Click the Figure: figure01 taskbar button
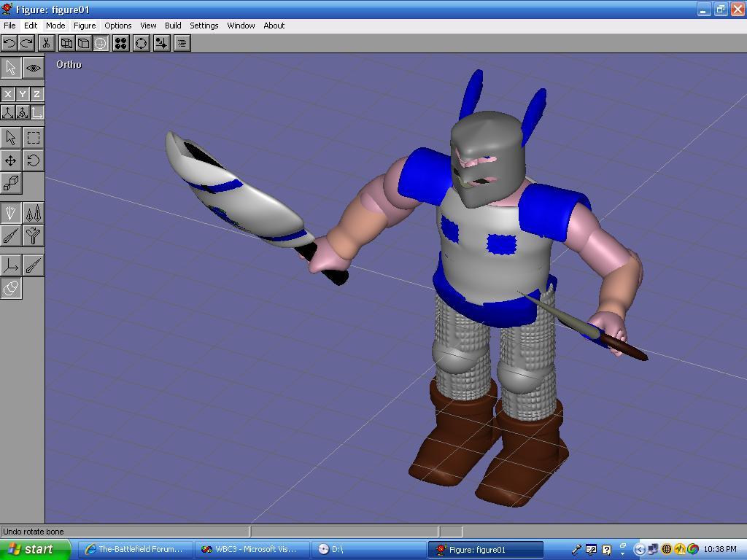 [485, 550]
